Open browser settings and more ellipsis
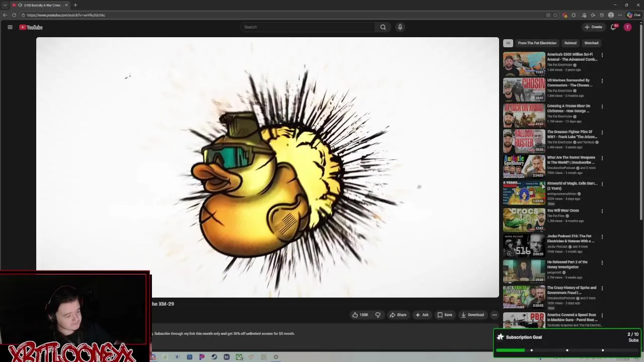 (620, 15)
